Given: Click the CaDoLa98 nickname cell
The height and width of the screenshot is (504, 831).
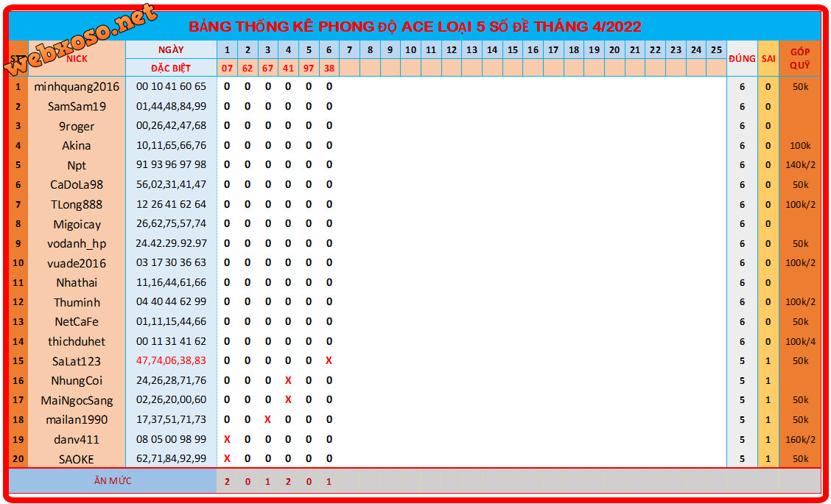Looking at the screenshot, I should pos(77,184).
